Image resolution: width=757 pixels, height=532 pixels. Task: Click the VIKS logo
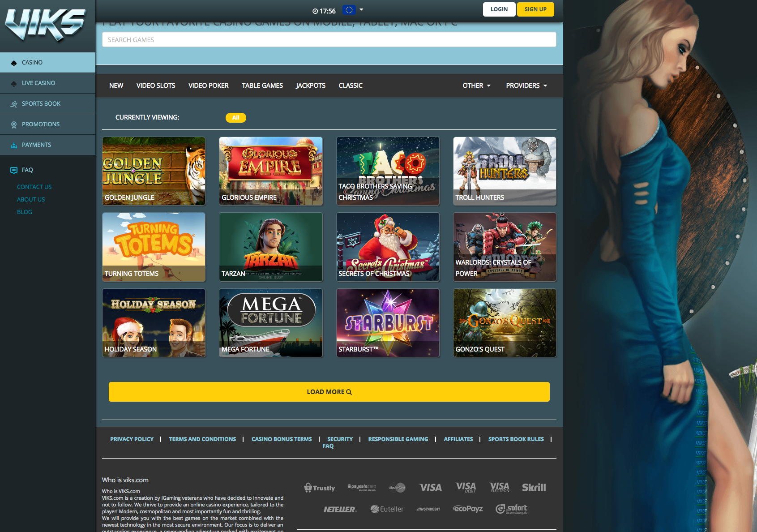tap(45, 25)
